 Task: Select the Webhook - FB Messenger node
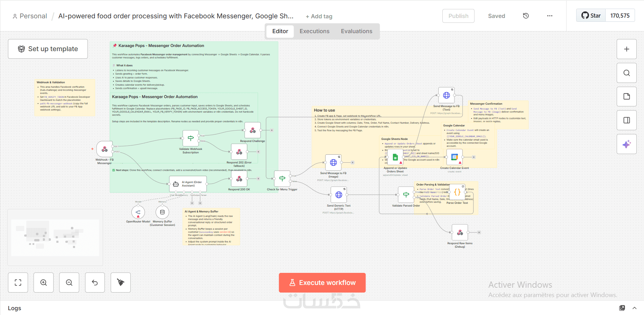[x=104, y=149]
